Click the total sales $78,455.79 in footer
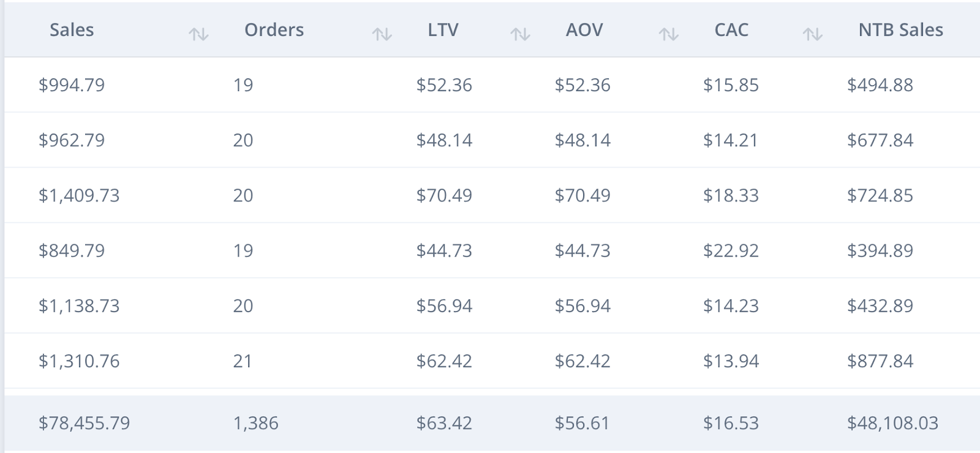This screenshot has width=980, height=453. click(85, 423)
